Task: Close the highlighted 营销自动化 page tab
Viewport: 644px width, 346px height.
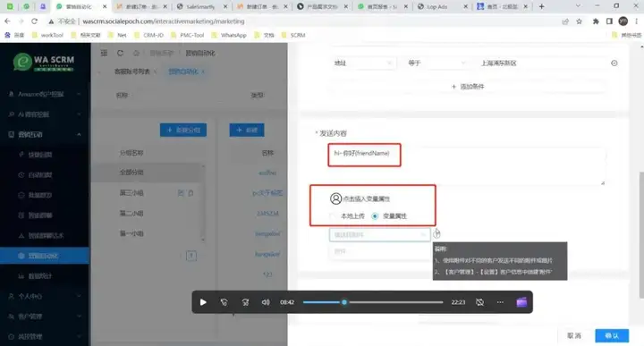Action: (203, 72)
